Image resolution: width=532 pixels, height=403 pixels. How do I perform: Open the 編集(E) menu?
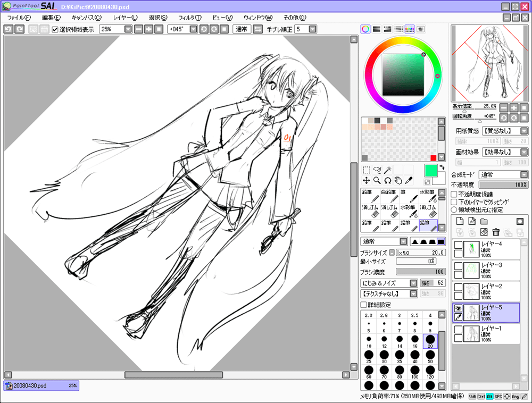51,18
